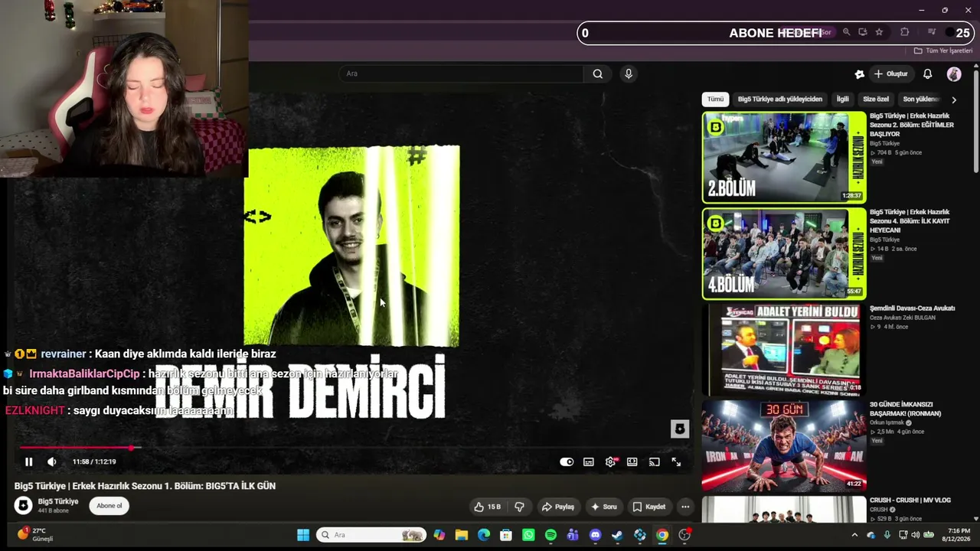The height and width of the screenshot is (551, 980).
Task: Open the 2. Bölüm video thumbnail
Action: tap(784, 158)
